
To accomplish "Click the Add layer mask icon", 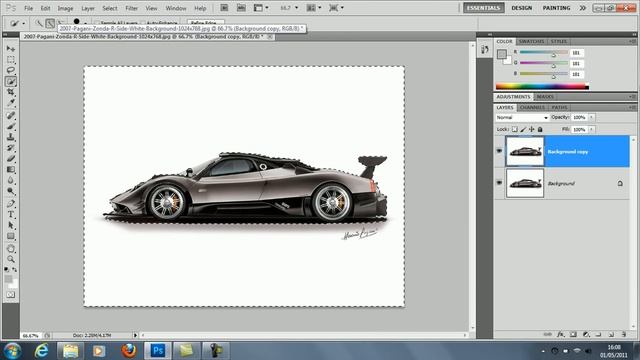I will (573, 334).
